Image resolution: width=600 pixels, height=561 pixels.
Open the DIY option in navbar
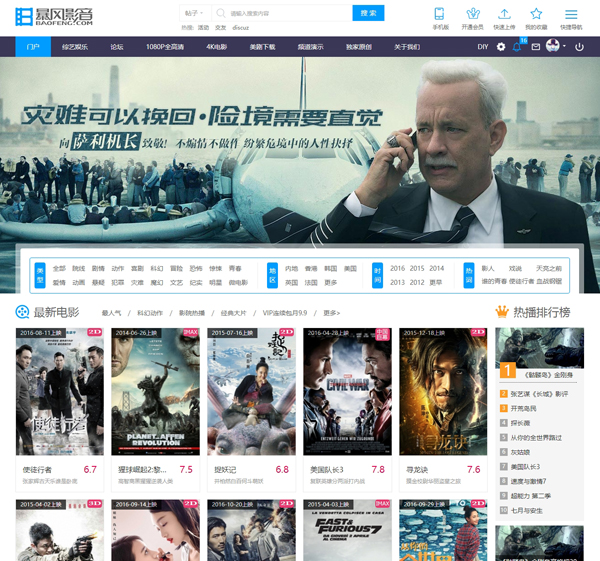483,47
